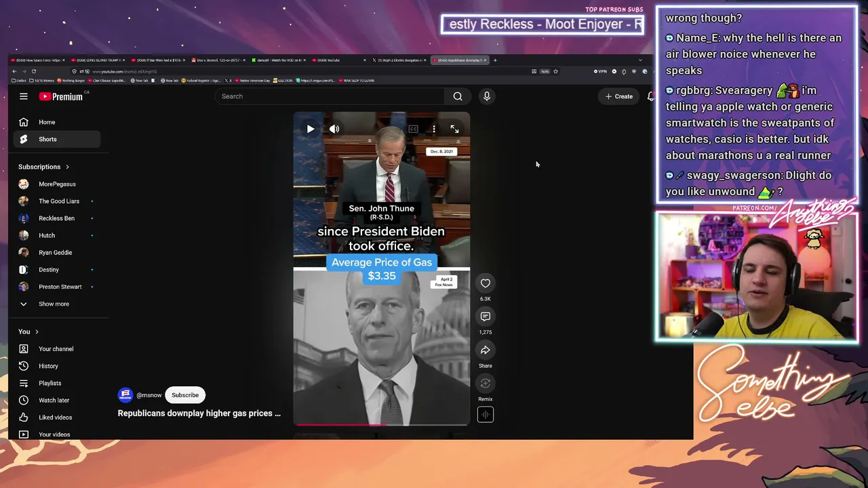The height and width of the screenshot is (488, 868).
Task: Switch to the Kick 'Watch the VOD' tab
Action: 278,60
